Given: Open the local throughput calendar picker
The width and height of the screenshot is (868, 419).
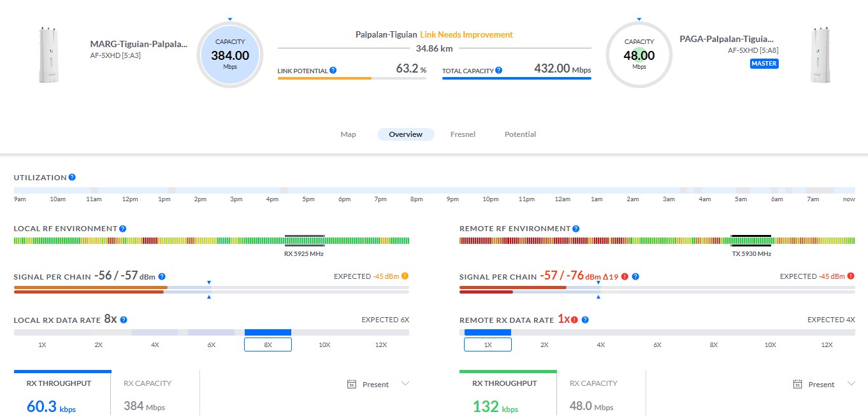Looking at the screenshot, I should pyautogui.click(x=351, y=384).
